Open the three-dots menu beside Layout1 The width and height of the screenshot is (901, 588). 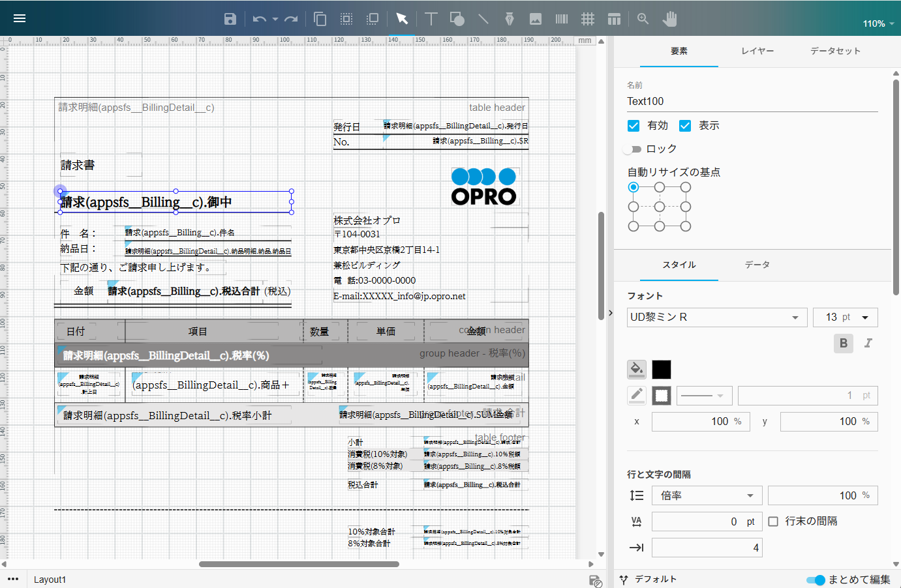click(x=13, y=579)
